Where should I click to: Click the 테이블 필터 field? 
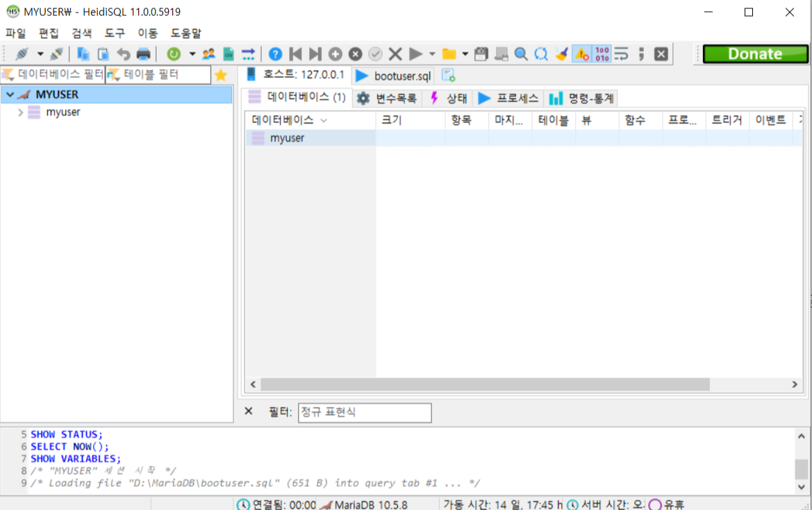(x=158, y=74)
